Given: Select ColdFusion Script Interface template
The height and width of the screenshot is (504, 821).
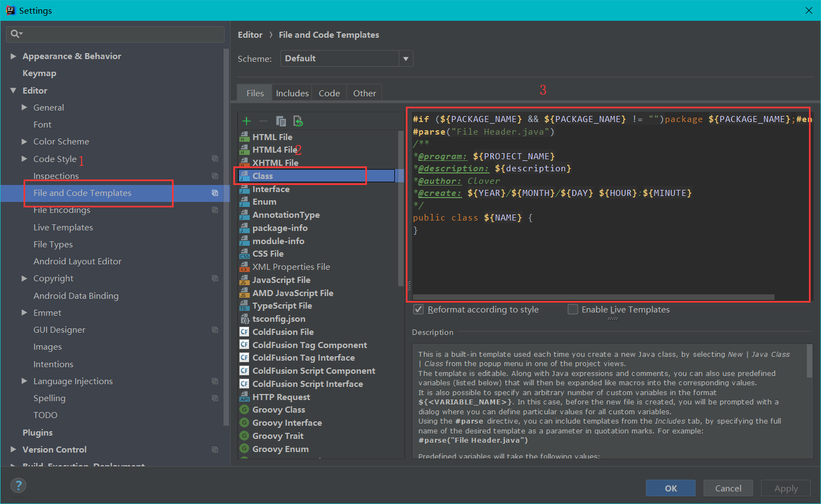Looking at the screenshot, I should [307, 384].
